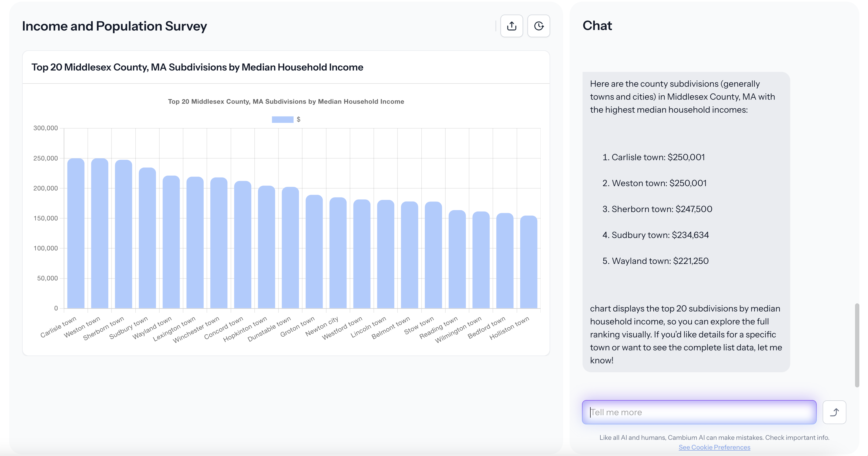Click the 'Holliston town' axis label

(x=509, y=328)
